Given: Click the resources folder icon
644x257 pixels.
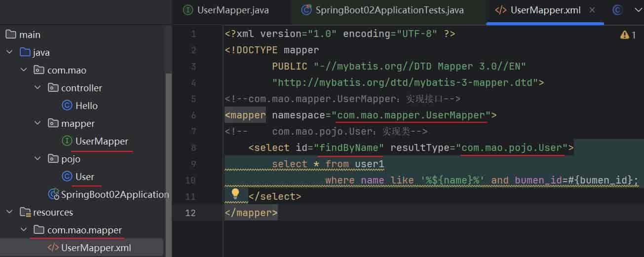Looking at the screenshot, I should (25, 212).
